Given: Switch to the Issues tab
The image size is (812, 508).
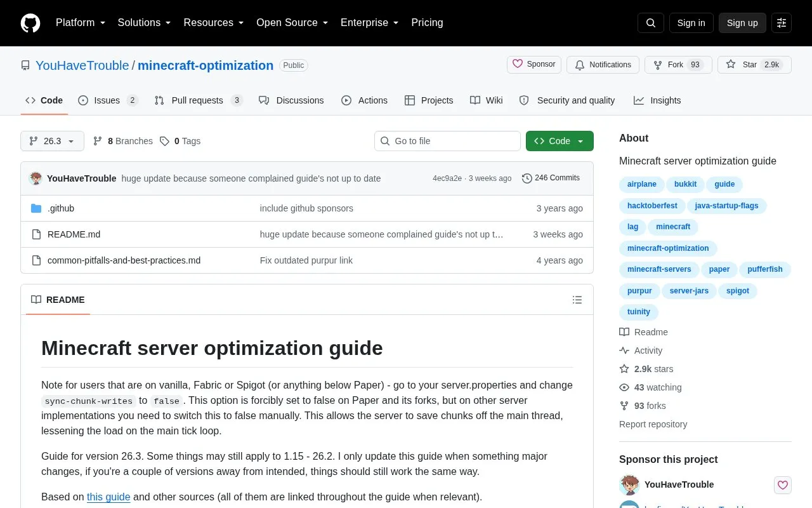Looking at the screenshot, I should [108, 100].
